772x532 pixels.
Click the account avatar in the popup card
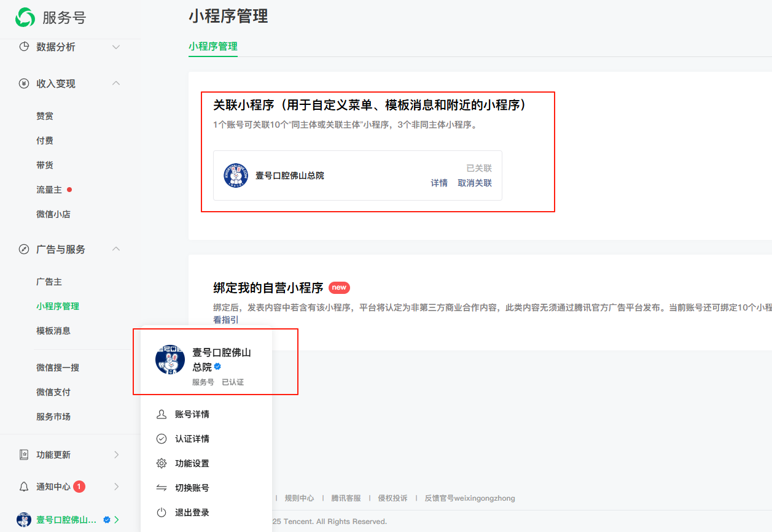170,360
